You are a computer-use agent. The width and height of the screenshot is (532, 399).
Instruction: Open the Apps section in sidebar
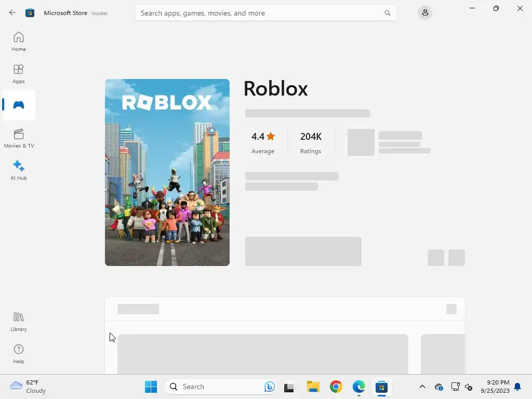point(19,74)
